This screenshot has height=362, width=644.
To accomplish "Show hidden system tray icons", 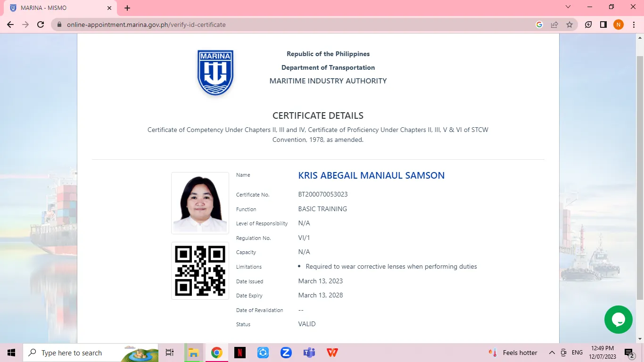I will [x=552, y=353].
